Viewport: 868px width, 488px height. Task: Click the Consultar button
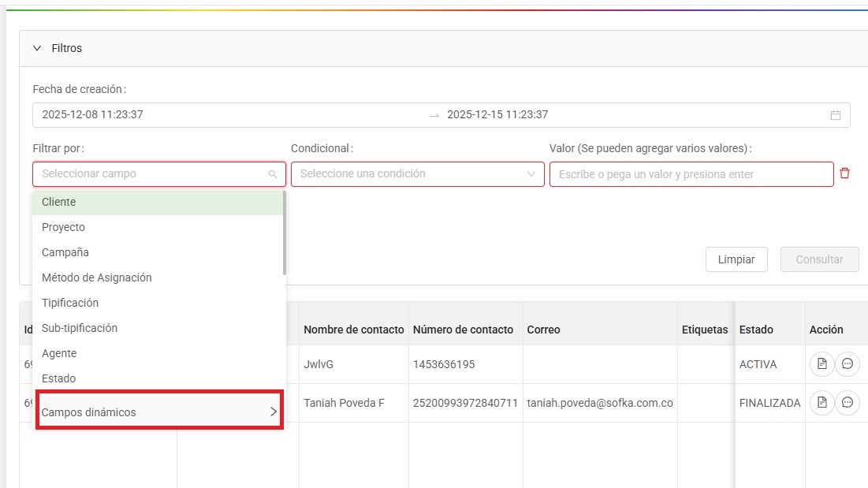click(819, 259)
